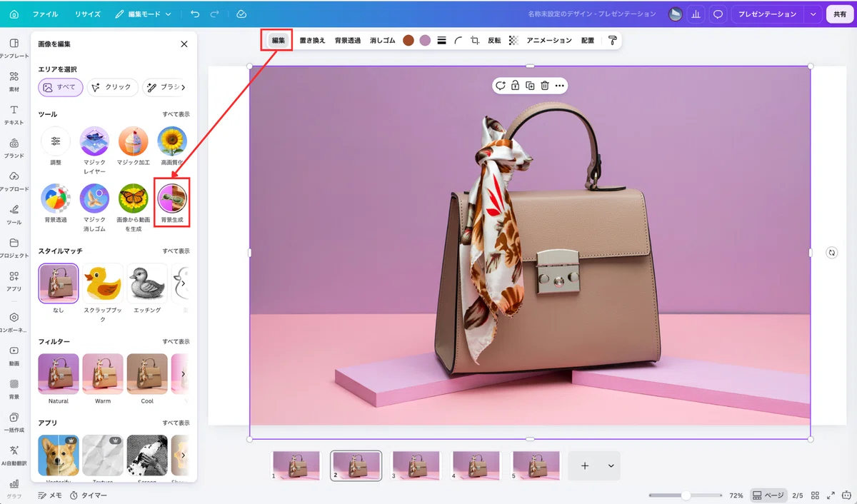Show more area selection options arrow
The height and width of the screenshot is (504, 857).
(x=184, y=87)
